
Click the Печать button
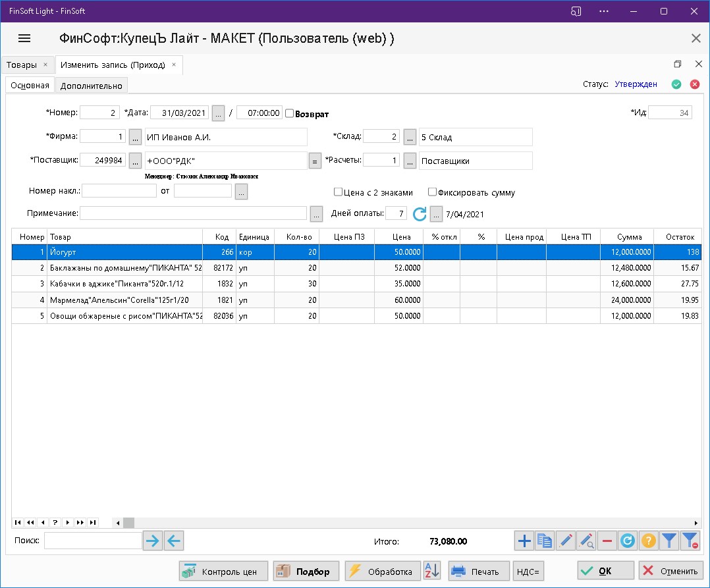coord(478,571)
